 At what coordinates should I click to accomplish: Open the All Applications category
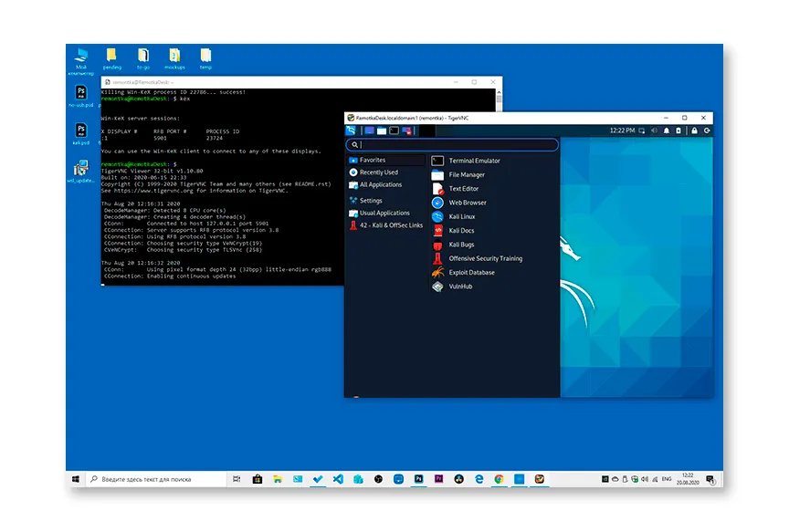point(386,184)
